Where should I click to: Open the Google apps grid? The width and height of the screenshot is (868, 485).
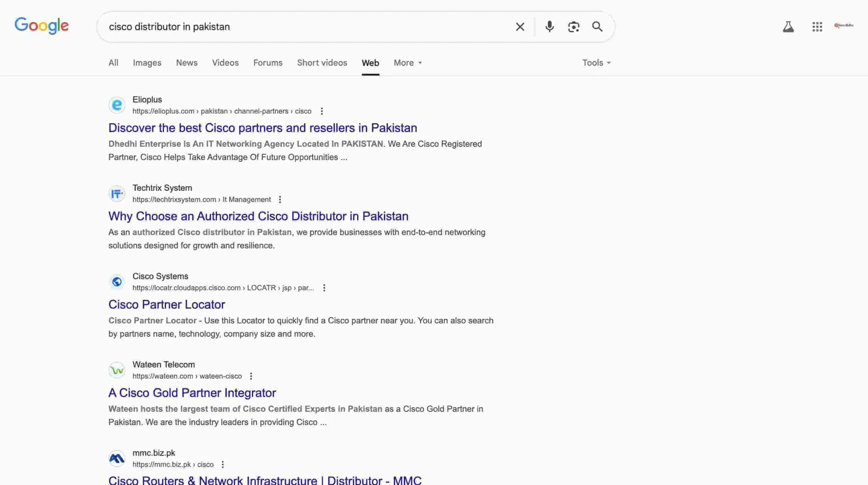[817, 26]
